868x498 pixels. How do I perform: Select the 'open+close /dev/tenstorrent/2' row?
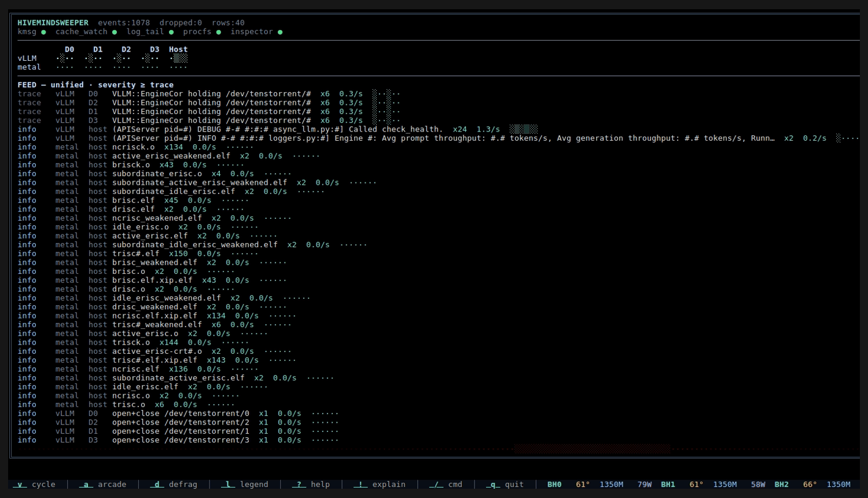pyautogui.click(x=178, y=422)
